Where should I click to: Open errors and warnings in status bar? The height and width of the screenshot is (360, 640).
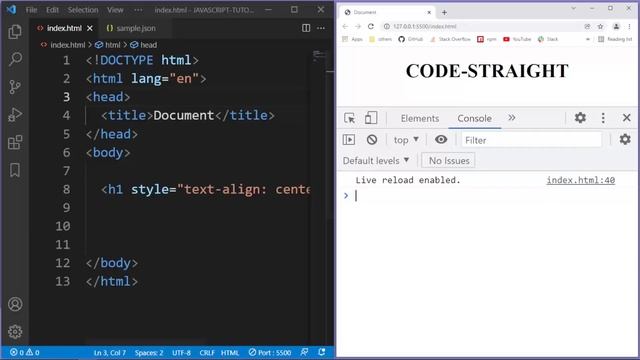[x=24, y=352]
